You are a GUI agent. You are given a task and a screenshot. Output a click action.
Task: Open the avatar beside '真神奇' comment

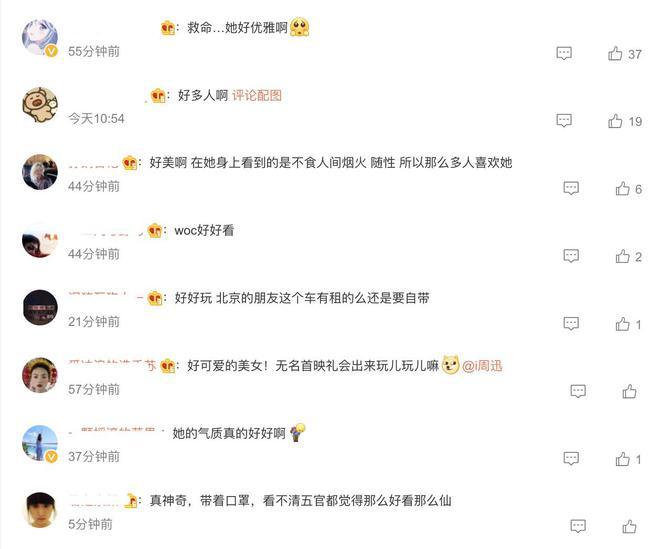point(40,510)
